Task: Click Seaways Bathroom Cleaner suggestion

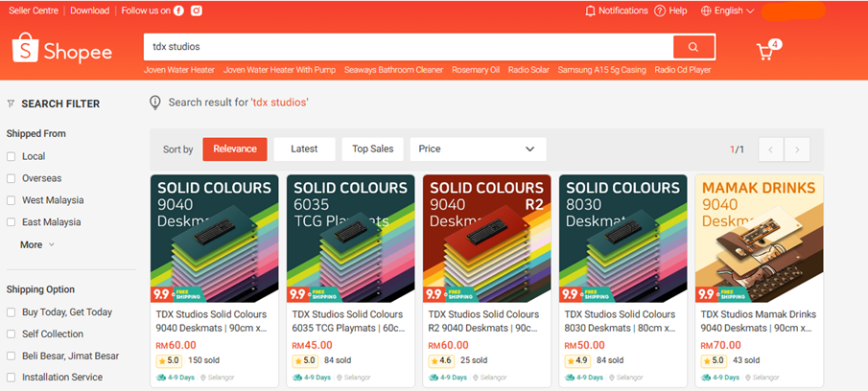Action: [x=393, y=70]
